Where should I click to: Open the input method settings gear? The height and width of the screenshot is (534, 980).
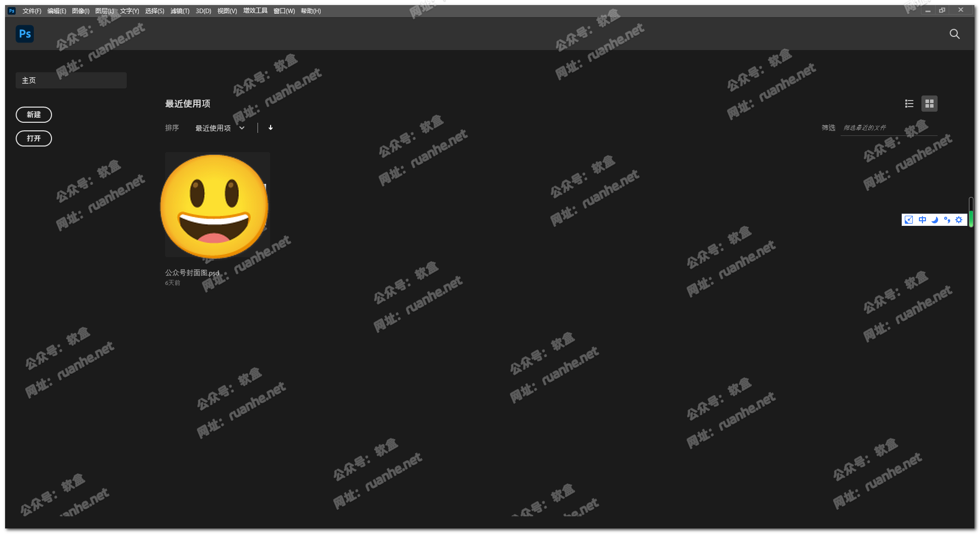coord(959,220)
